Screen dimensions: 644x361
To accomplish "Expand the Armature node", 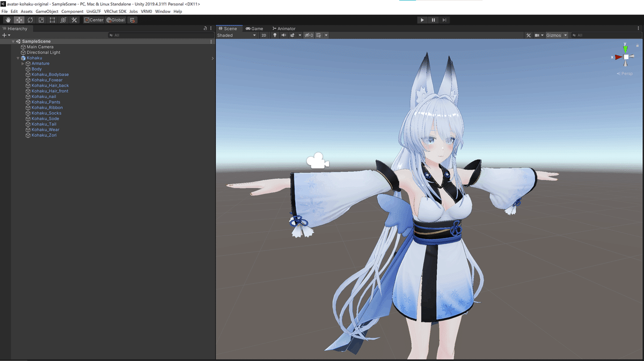I will [x=23, y=63].
